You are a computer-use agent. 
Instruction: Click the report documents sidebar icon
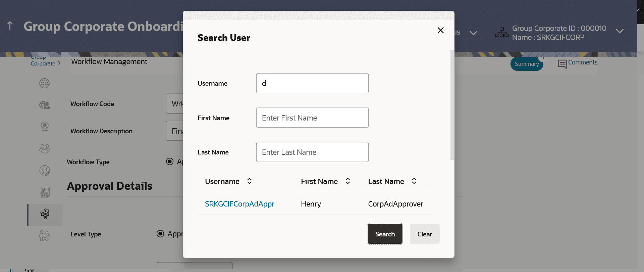coord(45,192)
